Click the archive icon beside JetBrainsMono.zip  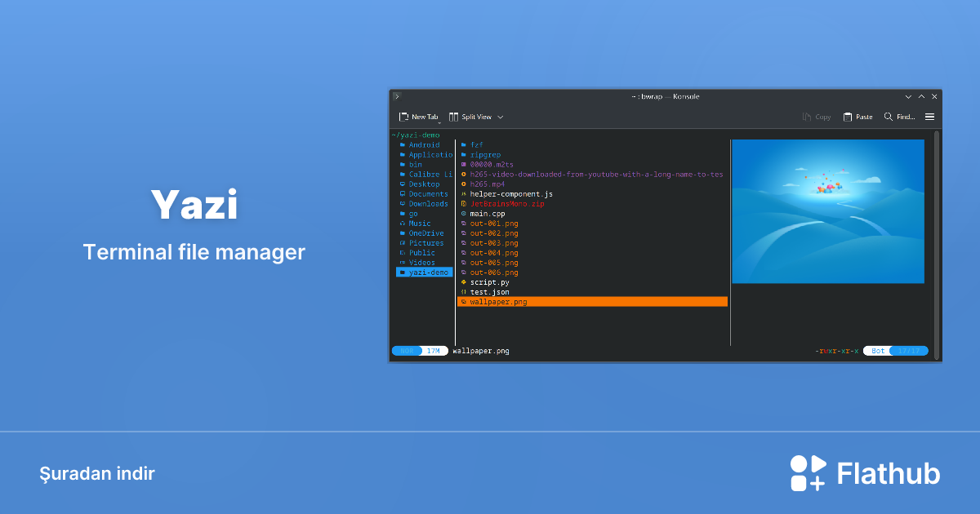click(x=464, y=203)
